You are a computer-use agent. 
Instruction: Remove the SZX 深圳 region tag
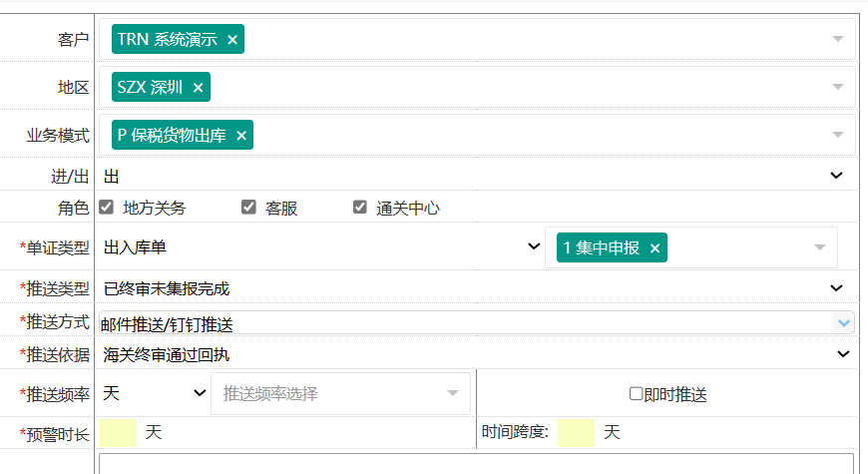(x=198, y=88)
